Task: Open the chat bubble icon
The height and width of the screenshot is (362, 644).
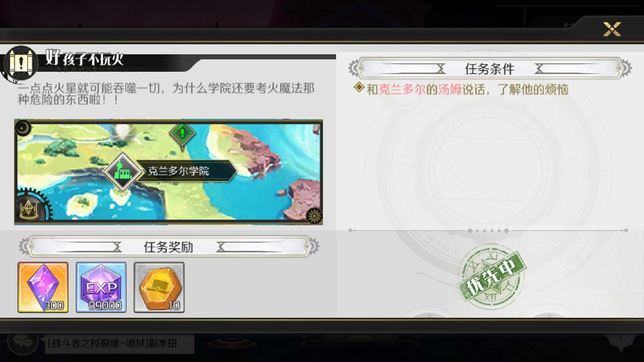Action: [x=23, y=342]
